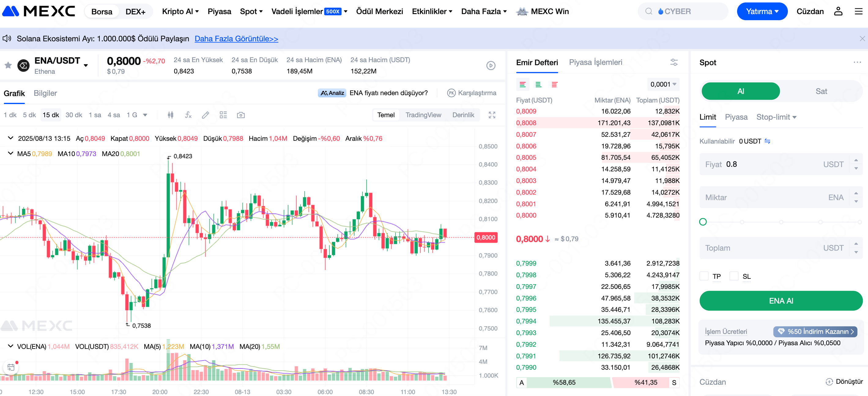The image size is (868, 396).
Task: Favorite ENA/USDT with the star icon
Action: pos(8,65)
